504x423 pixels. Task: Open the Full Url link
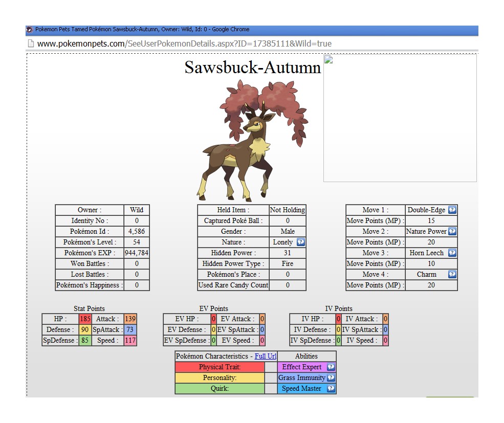click(x=266, y=356)
